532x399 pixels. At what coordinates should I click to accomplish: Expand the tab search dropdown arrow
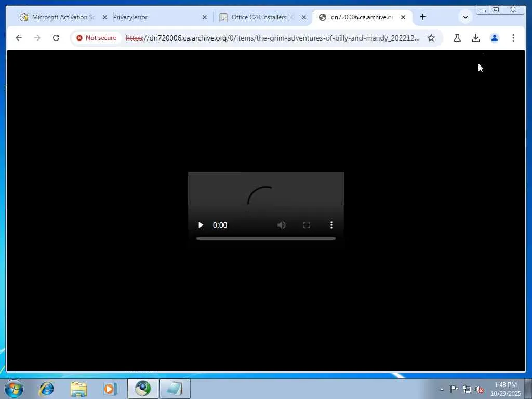coord(465,17)
